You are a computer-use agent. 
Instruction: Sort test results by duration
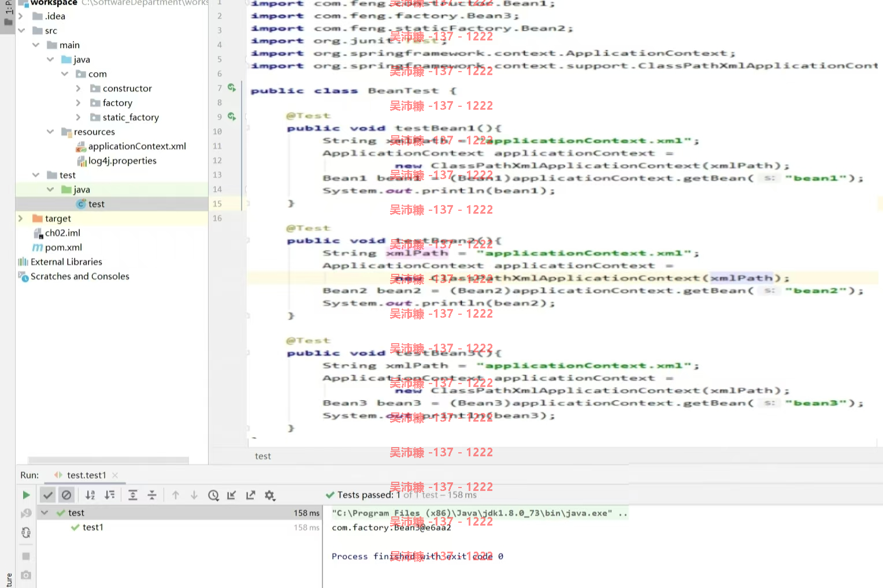[x=109, y=495]
